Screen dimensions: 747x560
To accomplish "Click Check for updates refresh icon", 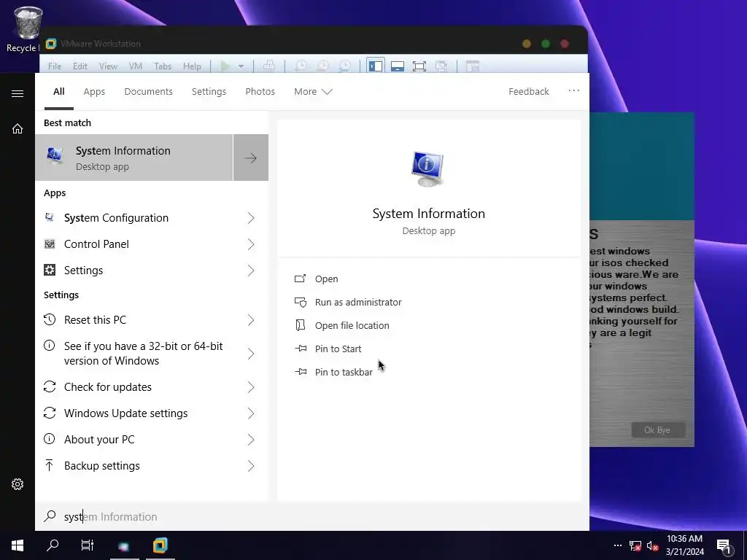I will pos(50,386).
